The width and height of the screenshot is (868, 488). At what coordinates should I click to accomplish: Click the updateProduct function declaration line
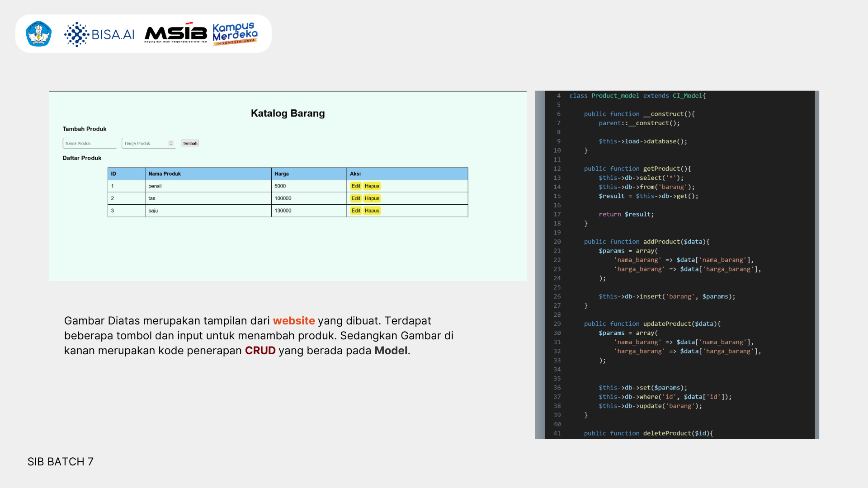point(652,324)
